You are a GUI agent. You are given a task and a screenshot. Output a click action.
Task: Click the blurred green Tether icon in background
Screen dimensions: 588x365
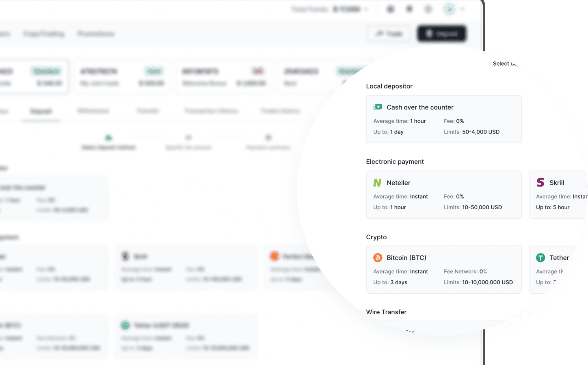tap(125, 325)
